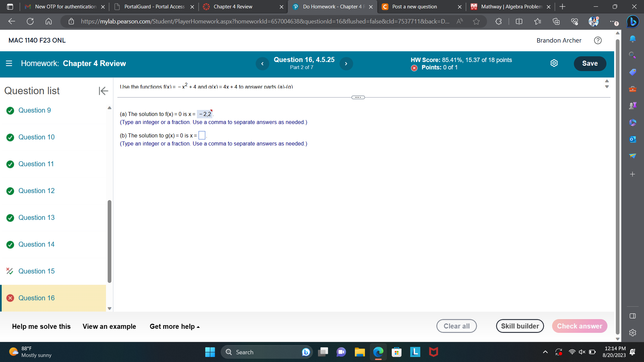Open the hamburger menu beside Homework
This screenshot has width=644, height=362.
pos(9,63)
